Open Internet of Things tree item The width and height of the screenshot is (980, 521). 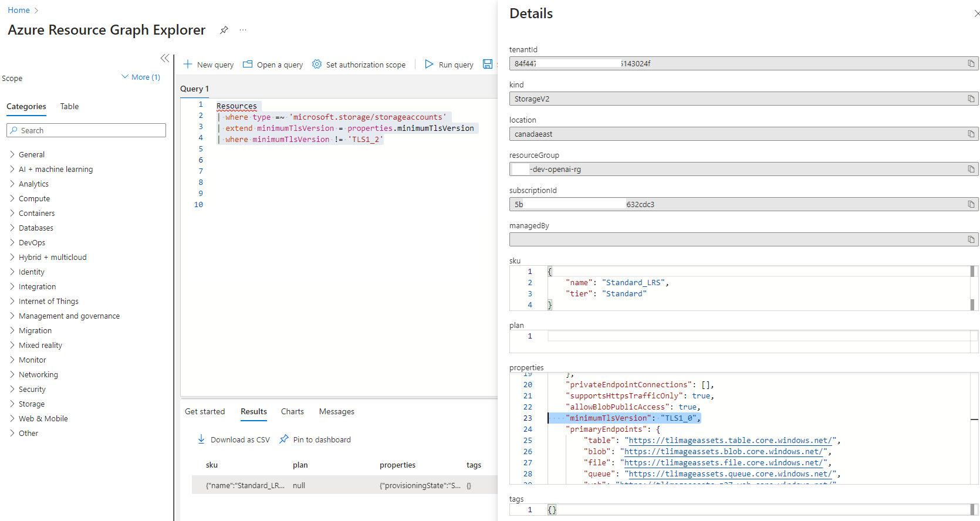coord(48,301)
